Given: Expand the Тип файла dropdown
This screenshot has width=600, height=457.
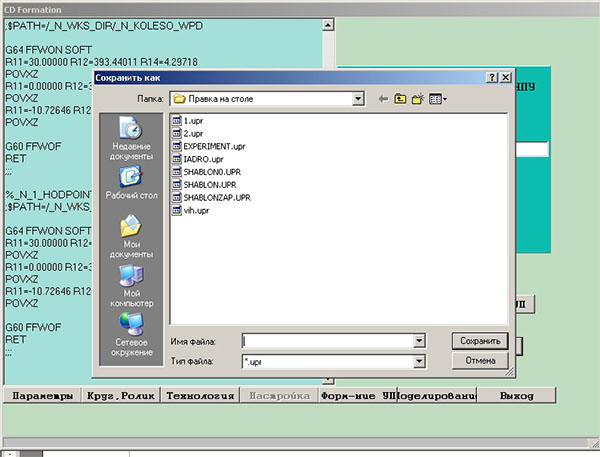Looking at the screenshot, I should 420,360.
